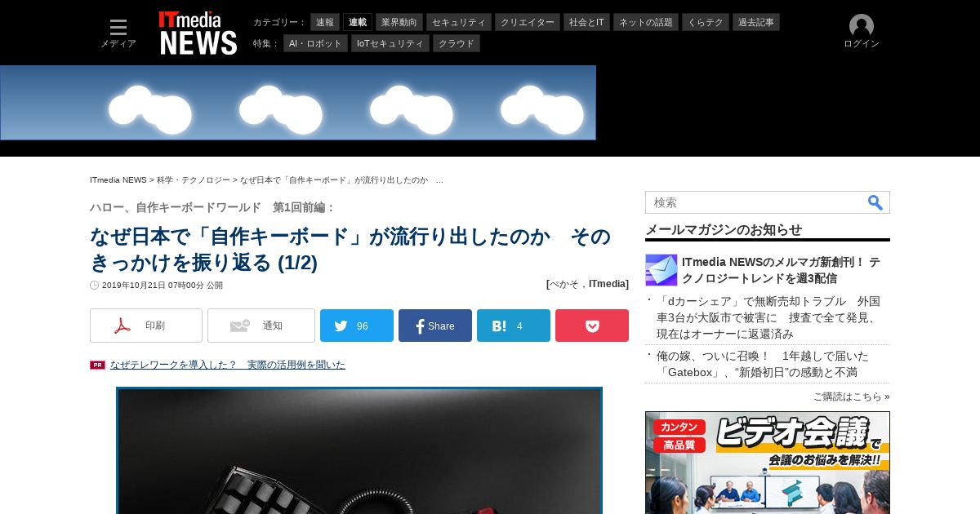The image size is (980, 514).
Task: Select 連載 category tab
Action: pyautogui.click(x=358, y=22)
